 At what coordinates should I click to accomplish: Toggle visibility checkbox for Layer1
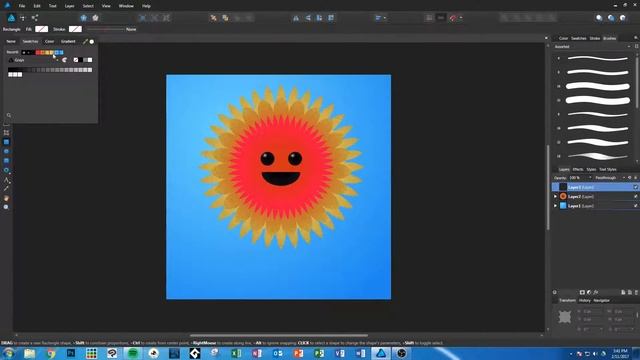[x=636, y=206]
